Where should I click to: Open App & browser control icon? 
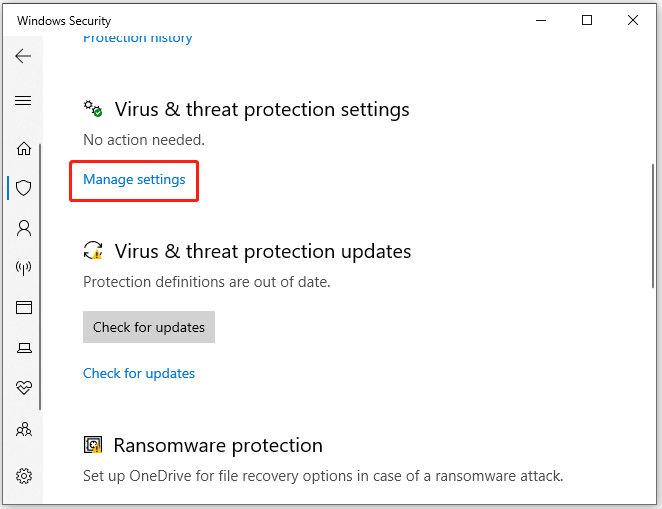(x=24, y=307)
